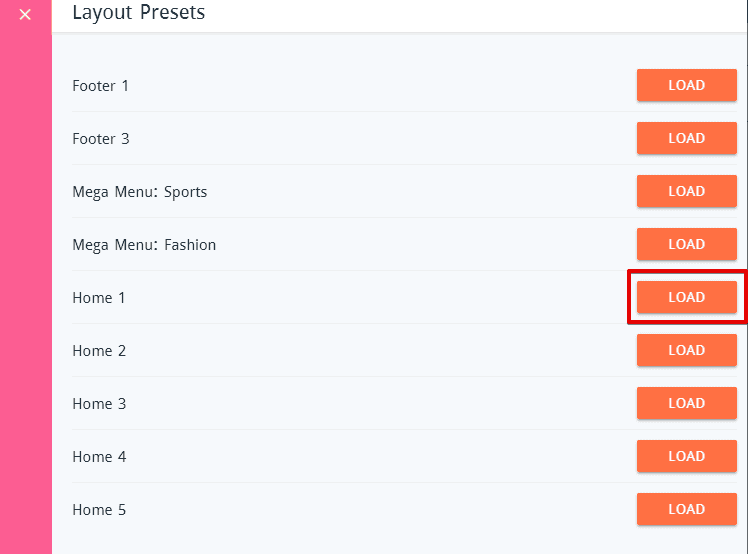Image resolution: width=753 pixels, height=554 pixels.
Task: Click the Layout Presets heading
Action: 138,13
